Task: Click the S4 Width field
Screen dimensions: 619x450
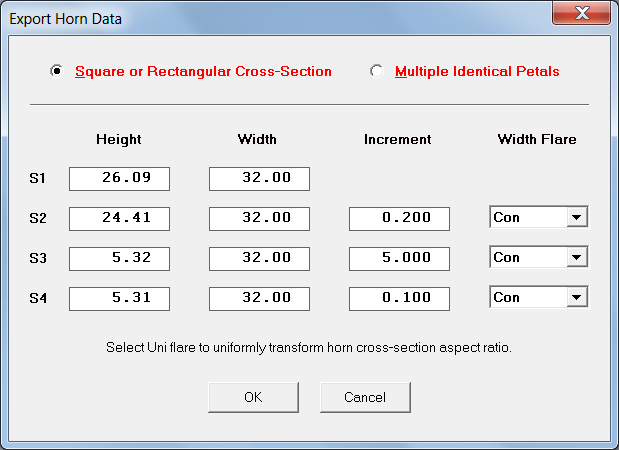Action: coord(259,299)
